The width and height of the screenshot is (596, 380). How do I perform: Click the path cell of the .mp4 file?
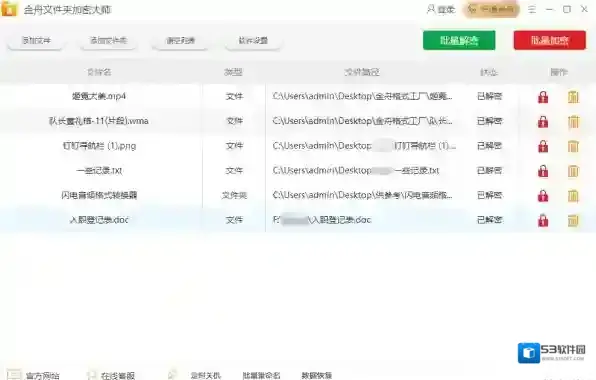tap(363, 96)
